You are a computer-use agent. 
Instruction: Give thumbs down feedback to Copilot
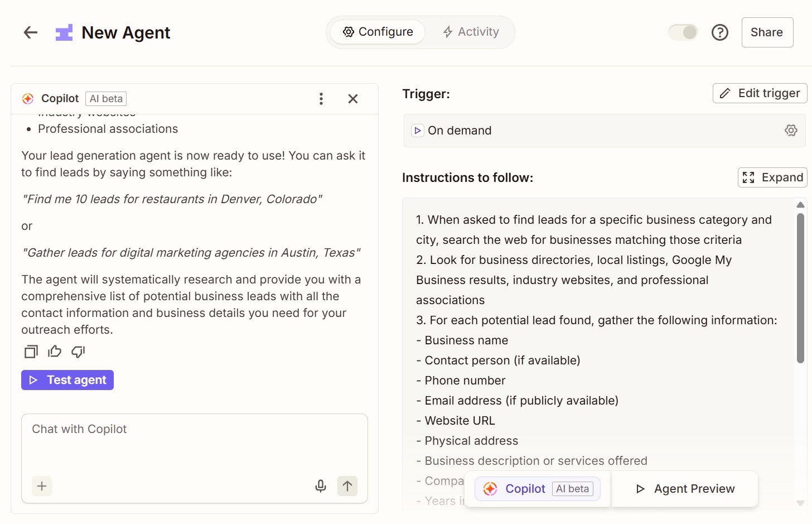coord(78,352)
